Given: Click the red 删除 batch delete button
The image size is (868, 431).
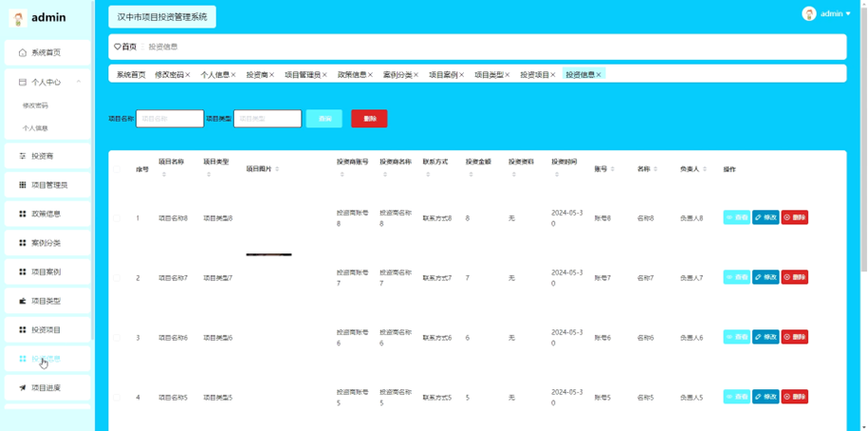Looking at the screenshot, I should point(369,119).
